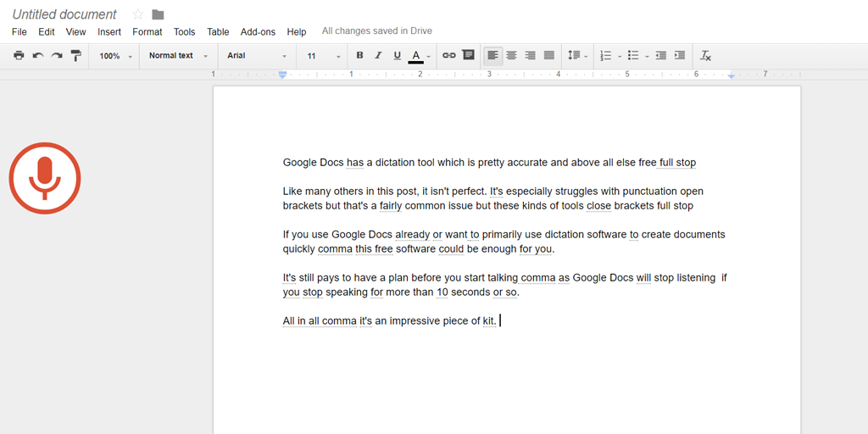Center align the text

(x=511, y=55)
